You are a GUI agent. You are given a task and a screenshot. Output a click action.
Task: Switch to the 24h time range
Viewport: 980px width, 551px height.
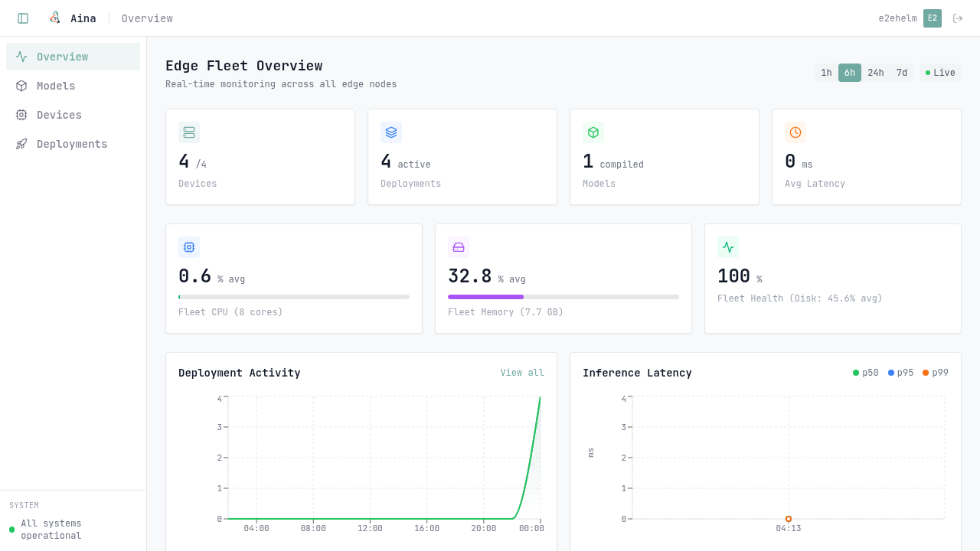click(x=876, y=73)
